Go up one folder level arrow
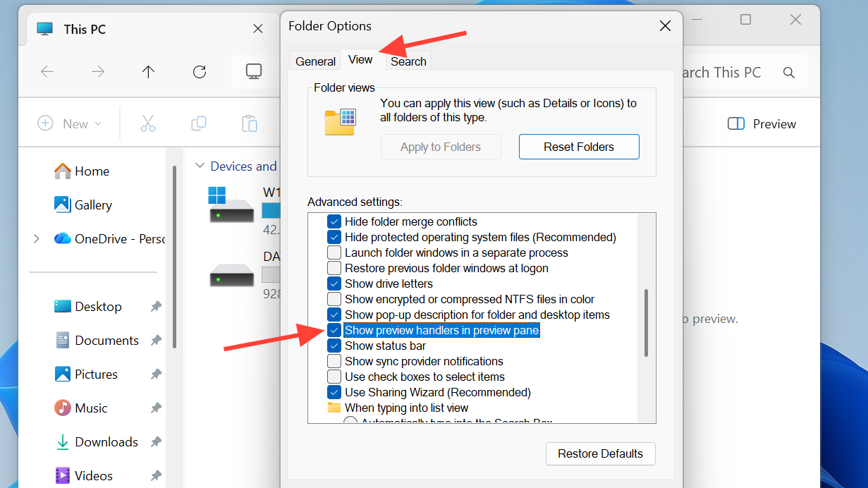868x488 pixels. click(148, 72)
